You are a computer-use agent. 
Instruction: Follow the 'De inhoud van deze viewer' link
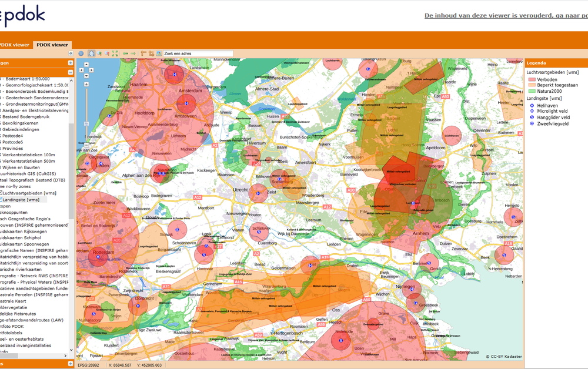pyautogui.click(x=506, y=15)
